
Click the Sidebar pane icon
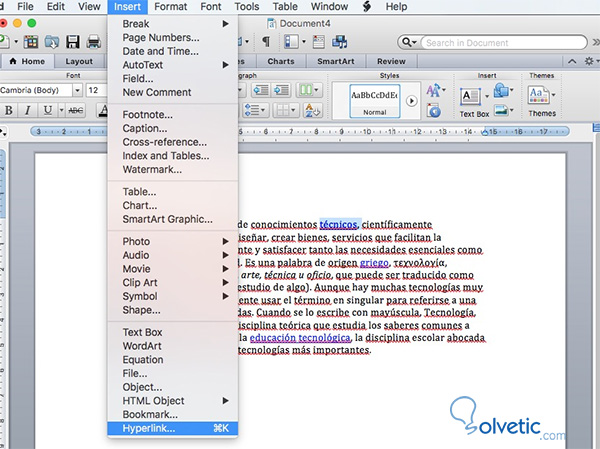291,41
